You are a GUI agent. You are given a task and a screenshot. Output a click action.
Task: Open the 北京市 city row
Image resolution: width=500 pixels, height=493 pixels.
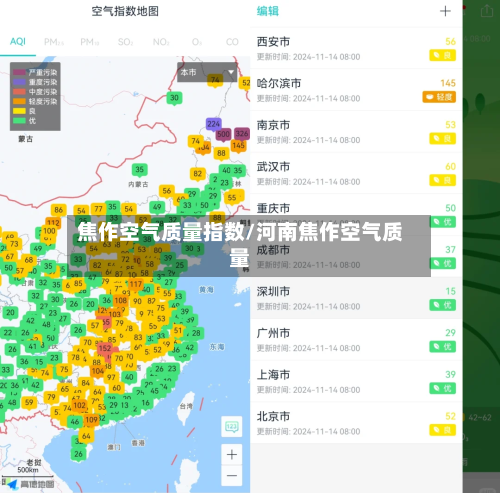[x=356, y=423]
